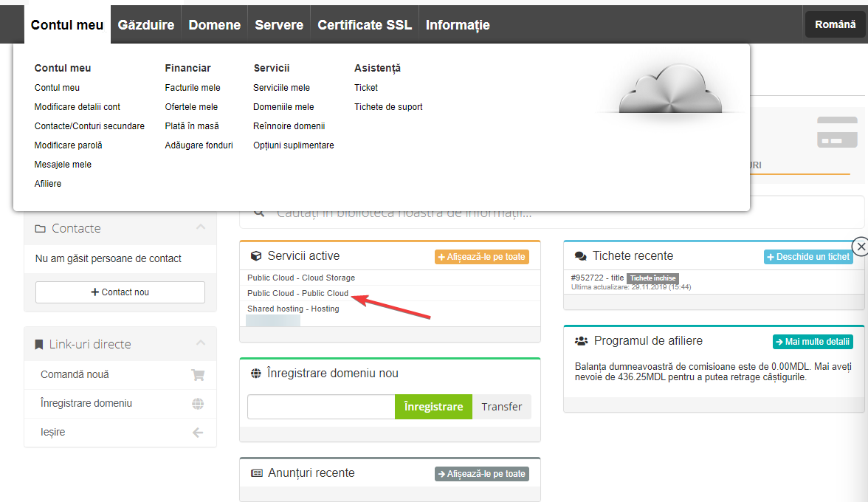Click the cube icon next to Servicii active

pos(256,256)
